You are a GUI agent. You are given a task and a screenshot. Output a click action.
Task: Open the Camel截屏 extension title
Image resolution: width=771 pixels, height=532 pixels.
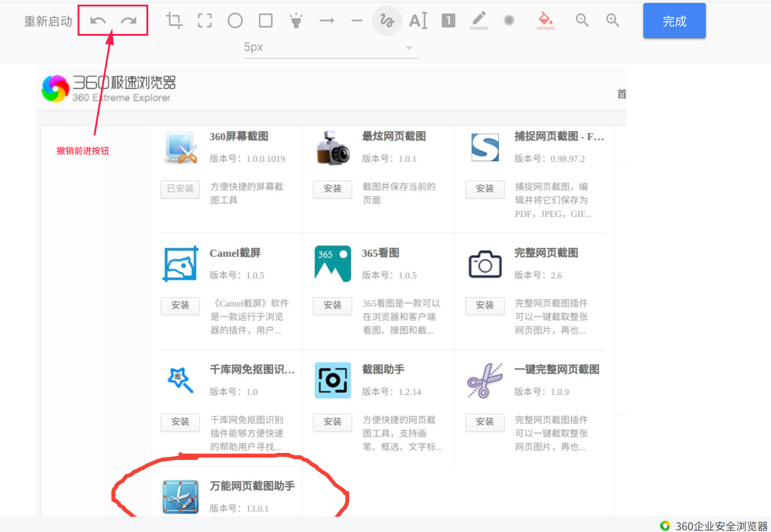235,253
